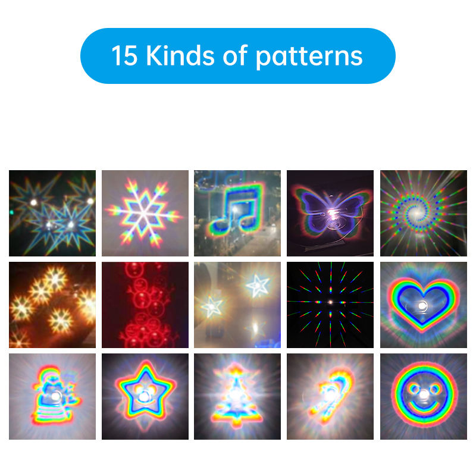Screen dimensions: 476x476
Task: Click the number 15 in the banner
Action: coord(124,55)
